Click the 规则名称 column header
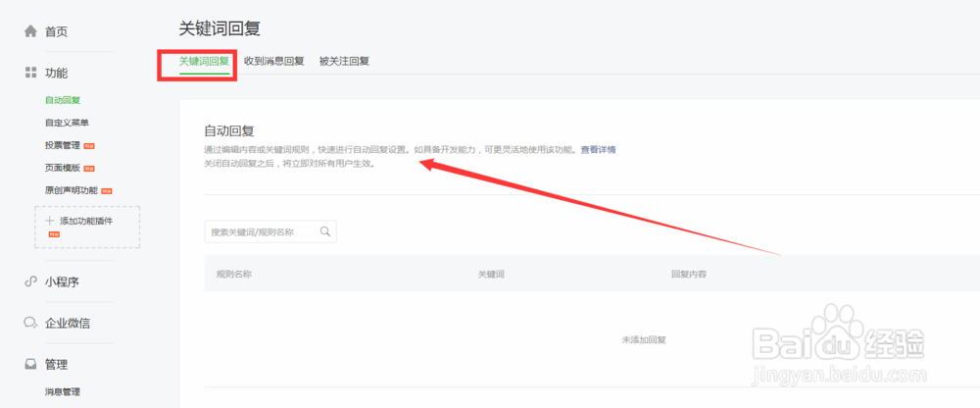980x408 pixels. [x=234, y=274]
